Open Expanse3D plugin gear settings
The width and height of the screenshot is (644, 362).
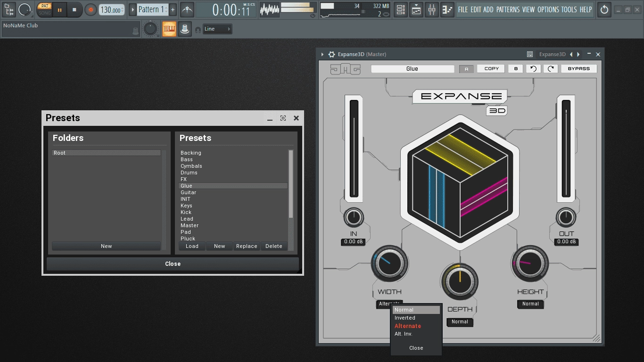[332, 55]
